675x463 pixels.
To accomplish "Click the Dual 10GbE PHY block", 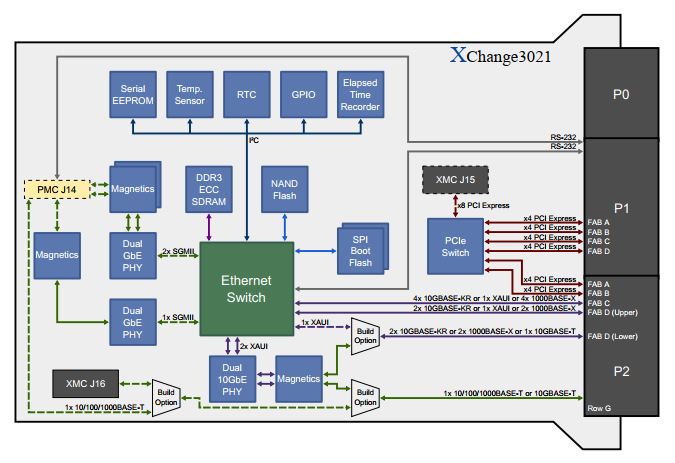I will click(x=232, y=379).
